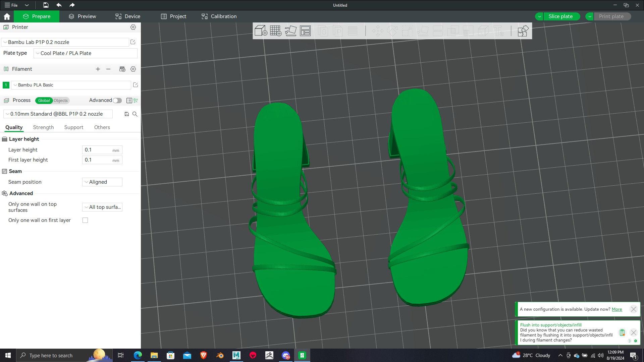
Task: Switch to the Calibration tab
Action: click(219, 16)
